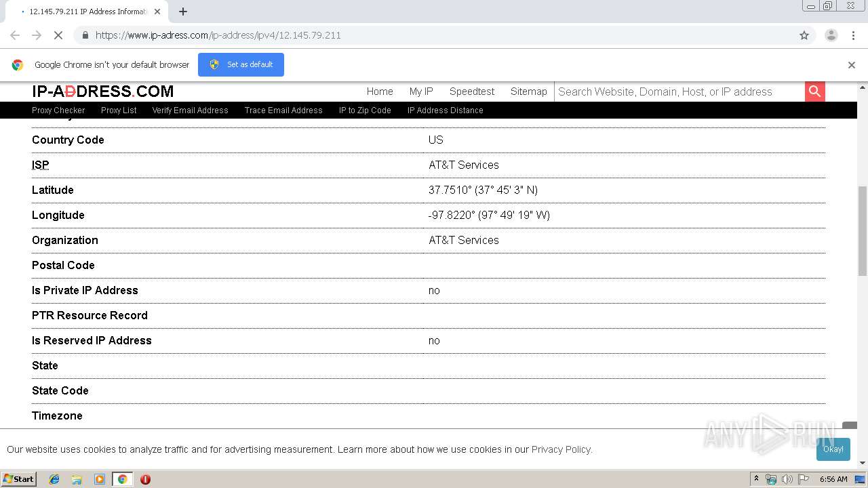The height and width of the screenshot is (488, 868).
Task: Click the action center flag tray icon
Action: (x=804, y=479)
